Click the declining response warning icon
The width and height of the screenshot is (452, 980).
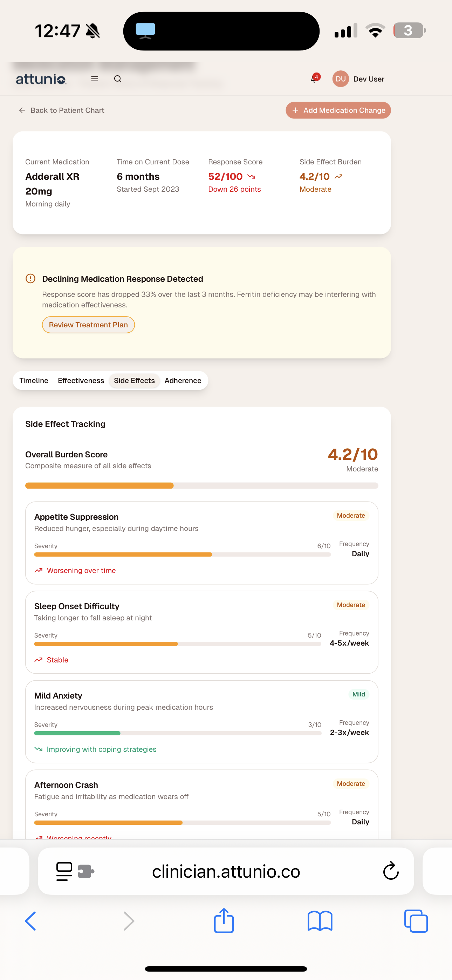pos(30,279)
